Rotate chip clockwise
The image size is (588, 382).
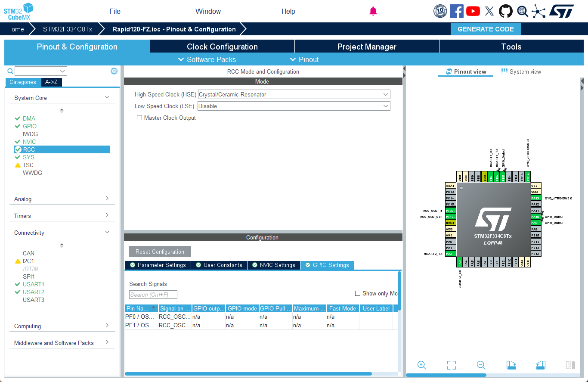coord(511,365)
